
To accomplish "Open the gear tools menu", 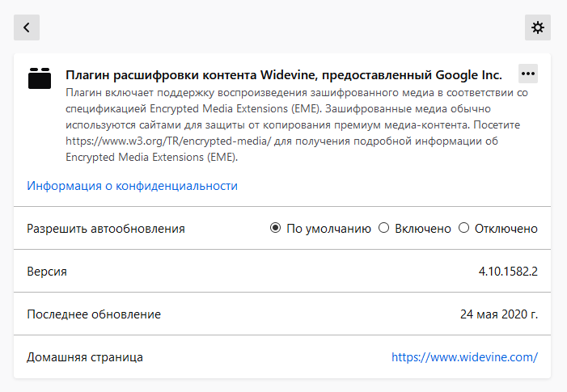I will 538,27.
